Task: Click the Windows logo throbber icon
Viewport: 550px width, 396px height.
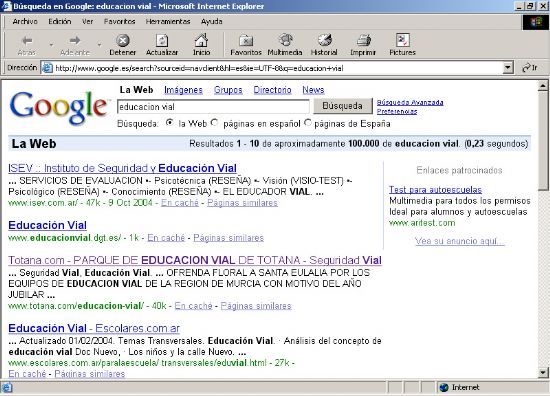Action: click(x=536, y=22)
